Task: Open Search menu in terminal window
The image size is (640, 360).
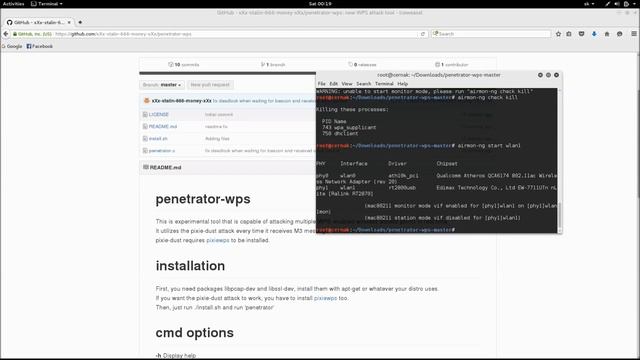Action: (x=363, y=84)
